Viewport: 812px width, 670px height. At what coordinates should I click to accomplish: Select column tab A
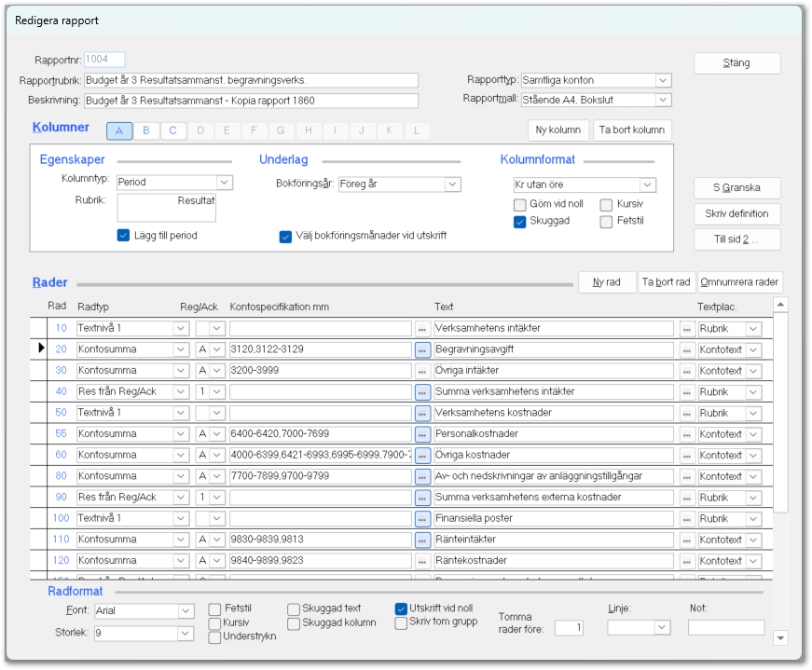119,131
